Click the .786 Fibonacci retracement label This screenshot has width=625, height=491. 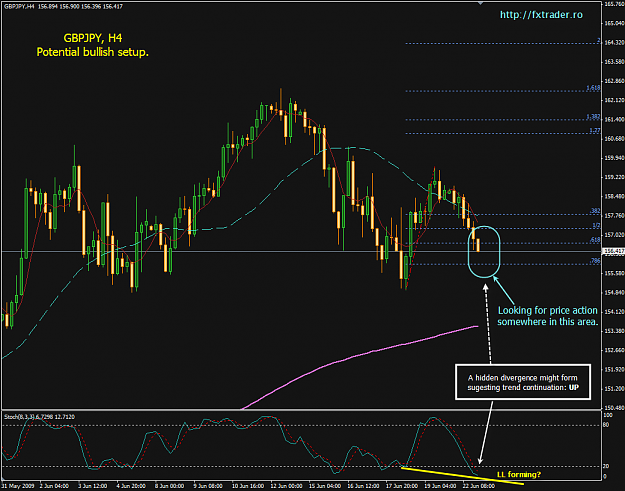595,261
